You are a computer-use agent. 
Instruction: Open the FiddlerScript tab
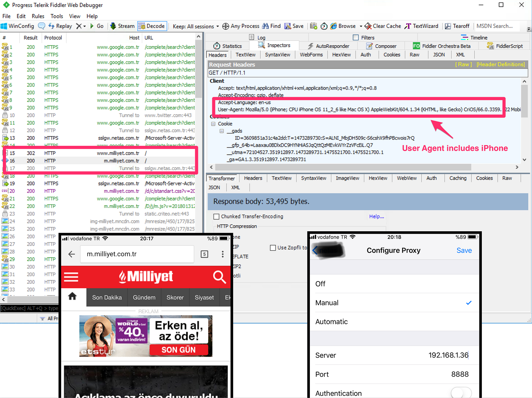(x=505, y=46)
